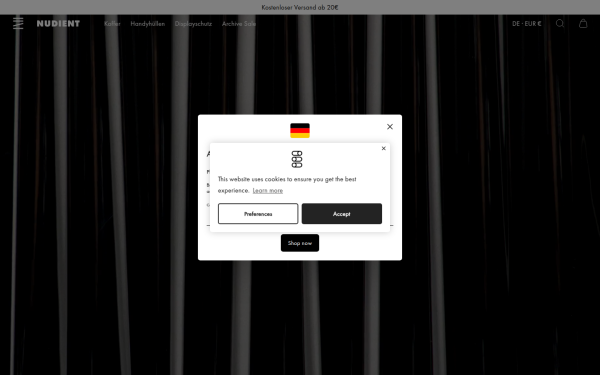Open the Archive Sale menu item

pos(239,24)
